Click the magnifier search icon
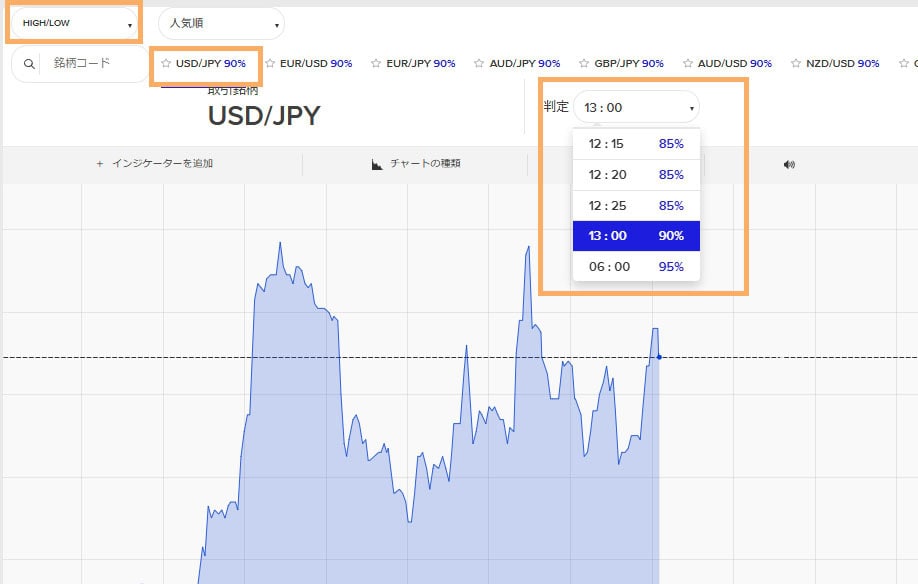918x584 pixels. (29, 64)
